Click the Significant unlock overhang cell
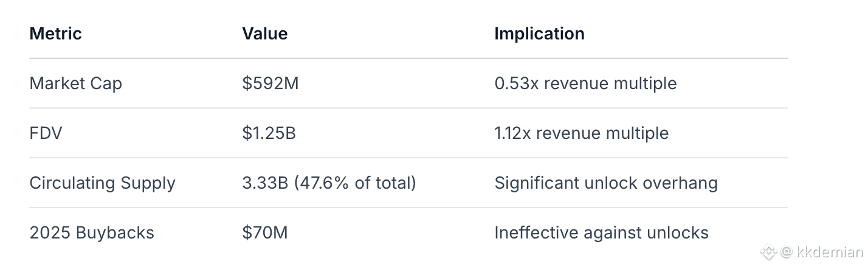868x267 pixels. (606, 183)
